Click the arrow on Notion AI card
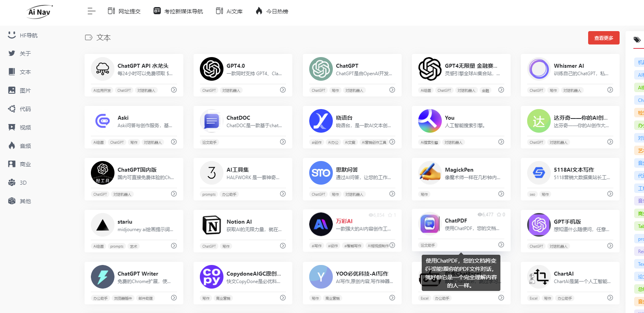 tap(283, 246)
